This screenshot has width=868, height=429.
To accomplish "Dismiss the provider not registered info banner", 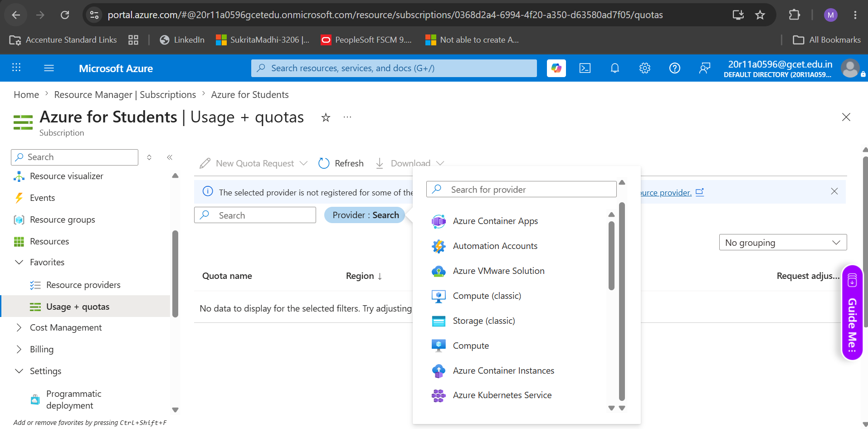I will [834, 191].
